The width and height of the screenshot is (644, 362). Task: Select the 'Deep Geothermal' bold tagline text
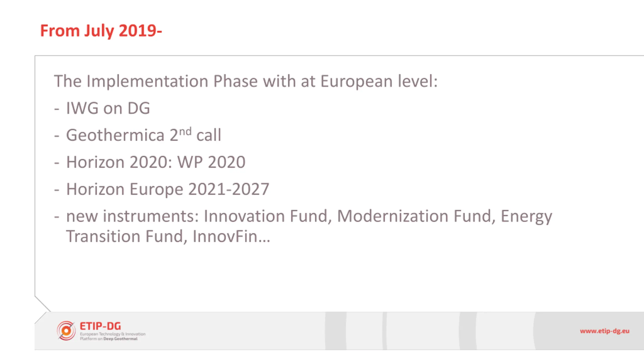[x=120, y=339]
